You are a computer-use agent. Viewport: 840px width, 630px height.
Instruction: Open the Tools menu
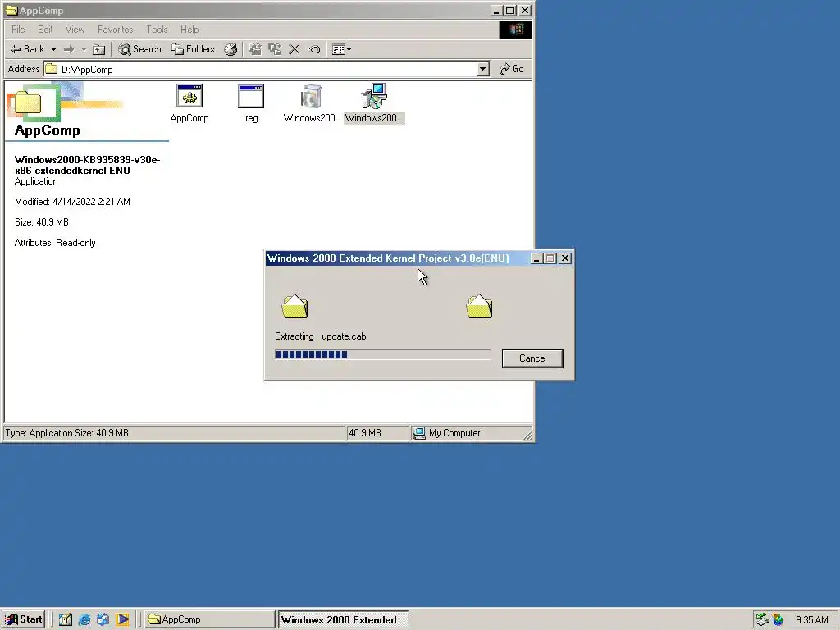(157, 30)
